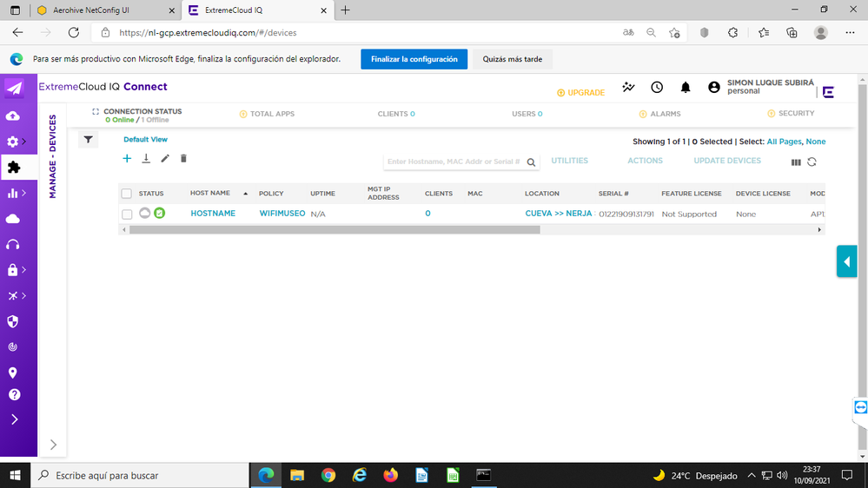The image size is (868, 488).
Task: Open the question mark help icon
Action: pos(15,394)
